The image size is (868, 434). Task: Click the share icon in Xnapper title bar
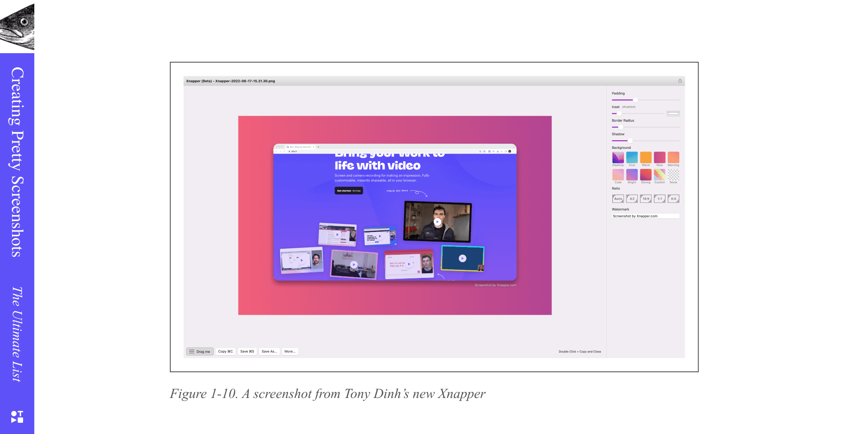[x=680, y=81]
